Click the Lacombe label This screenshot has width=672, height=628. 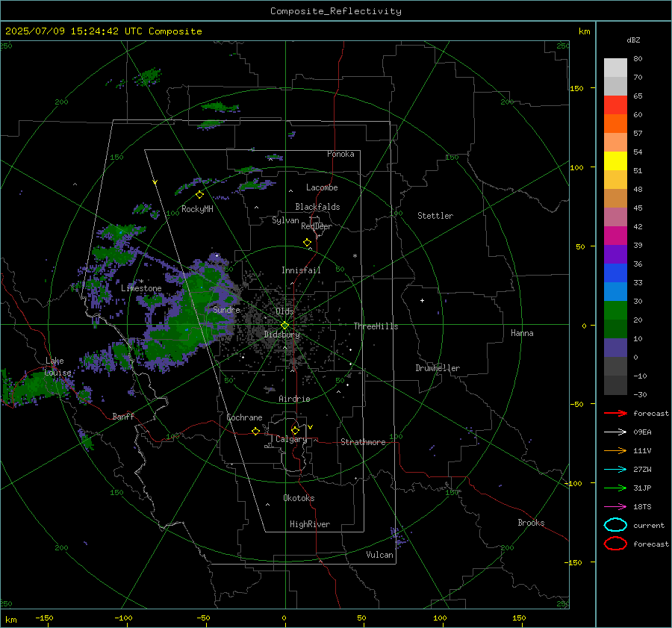[322, 187]
